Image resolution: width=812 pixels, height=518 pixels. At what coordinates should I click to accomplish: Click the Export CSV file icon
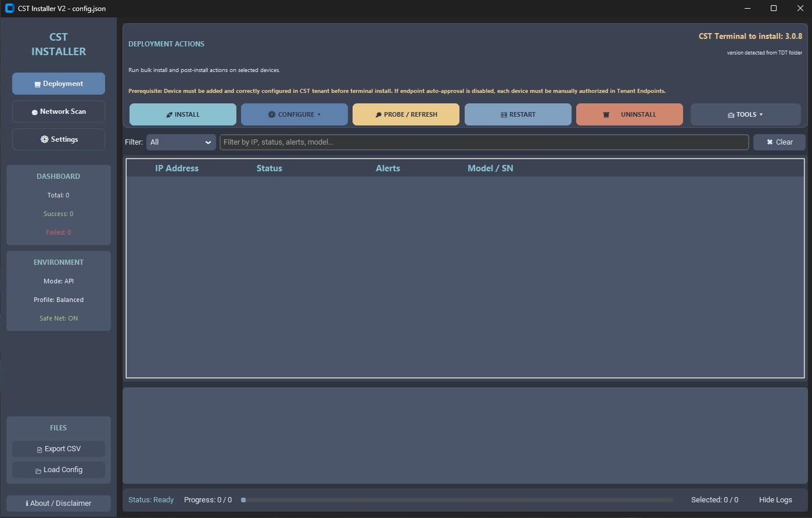point(39,449)
